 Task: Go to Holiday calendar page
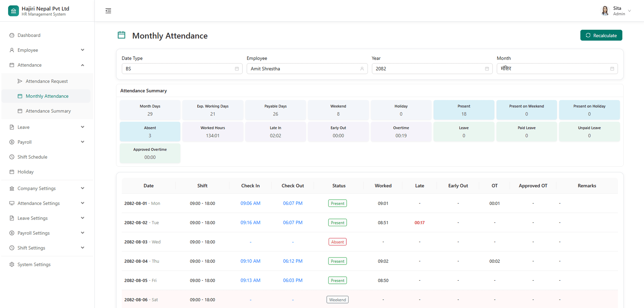pyautogui.click(x=25, y=172)
